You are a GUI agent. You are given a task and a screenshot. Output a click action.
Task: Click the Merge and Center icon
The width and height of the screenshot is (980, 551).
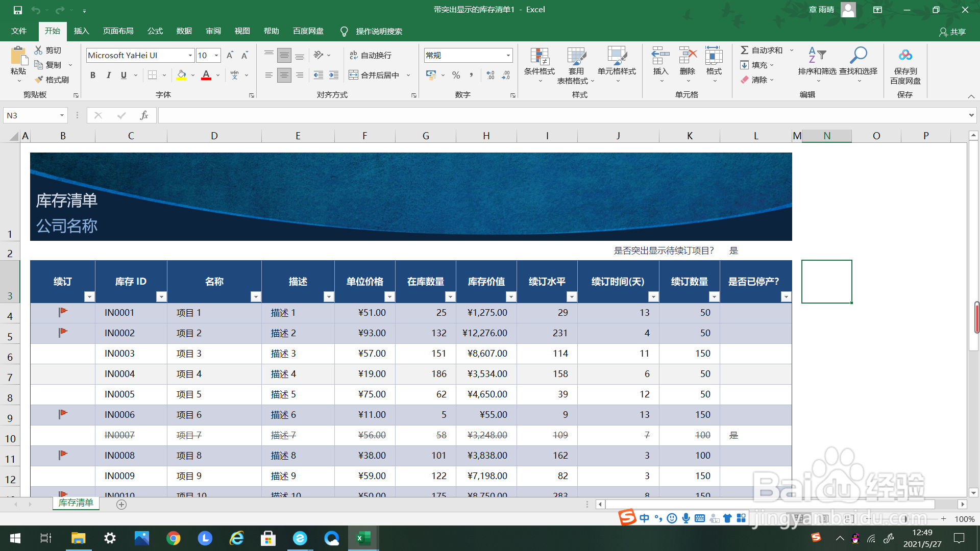coord(353,75)
